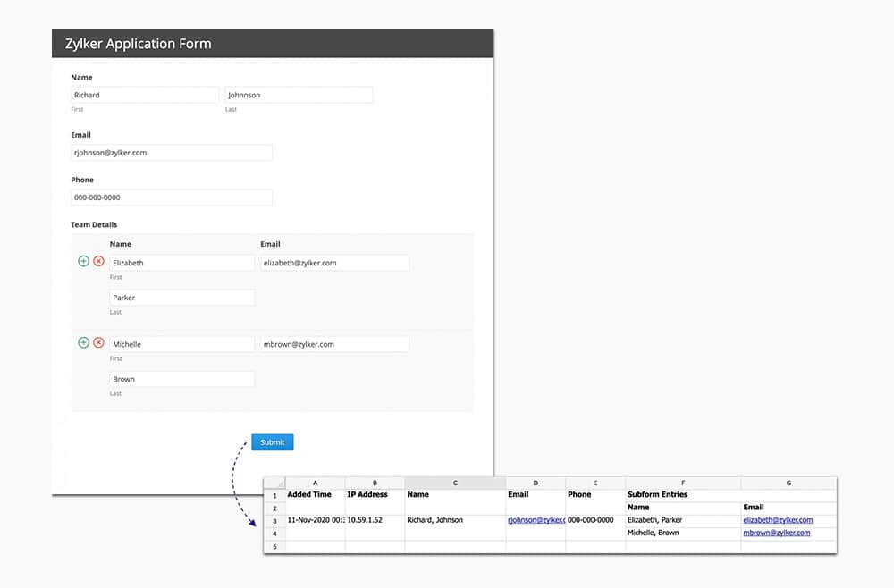Image resolution: width=894 pixels, height=588 pixels.
Task: Select the "Added Time" header cell
Action: [316, 494]
